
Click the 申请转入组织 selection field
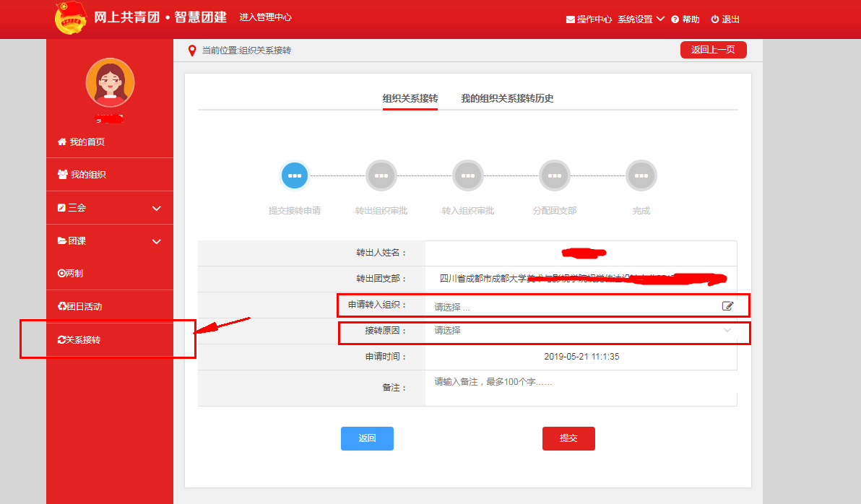coord(581,305)
